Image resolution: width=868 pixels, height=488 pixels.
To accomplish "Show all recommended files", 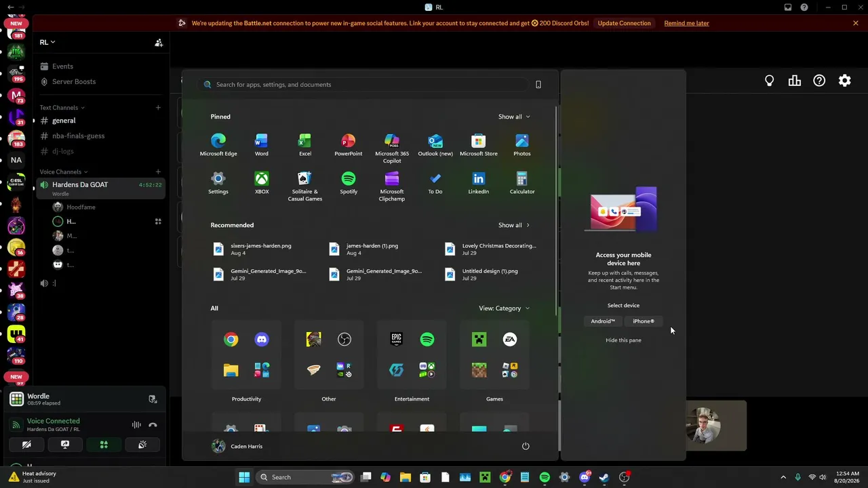I will [514, 225].
